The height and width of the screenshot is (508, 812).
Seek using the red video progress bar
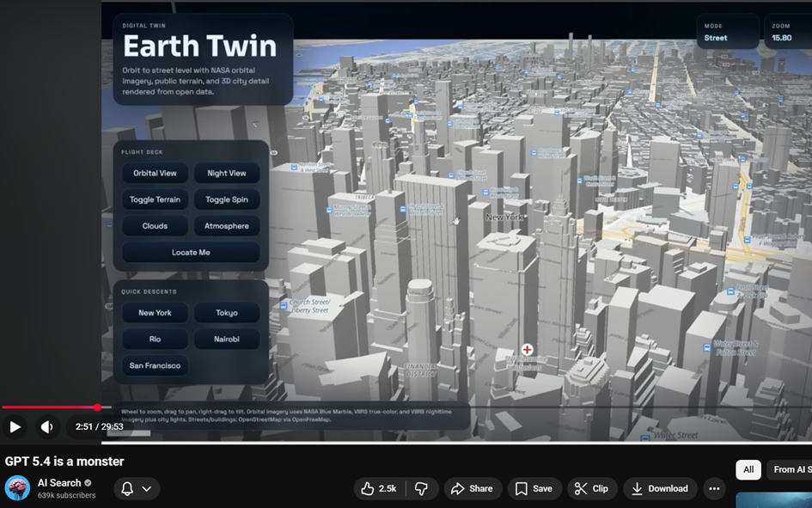pyautogui.click(x=52, y=407)
